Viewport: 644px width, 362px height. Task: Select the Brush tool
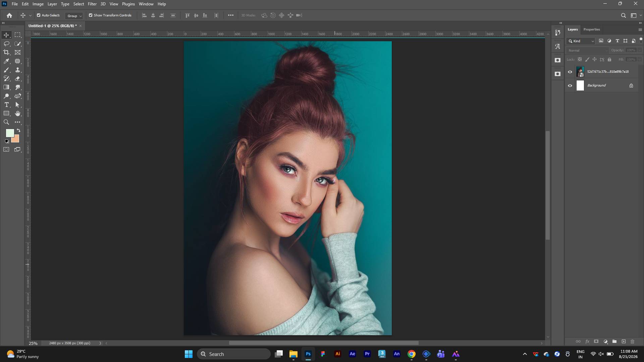pyautogui.click(x=6, y=70)
